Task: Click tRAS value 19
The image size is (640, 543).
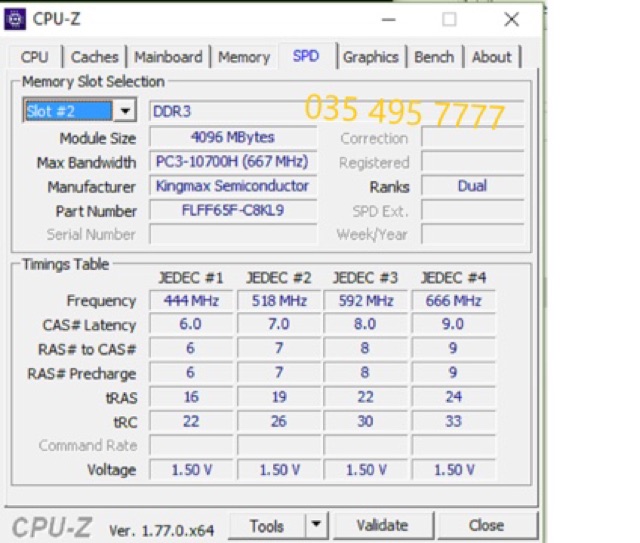Action: (x=279, y=397)
